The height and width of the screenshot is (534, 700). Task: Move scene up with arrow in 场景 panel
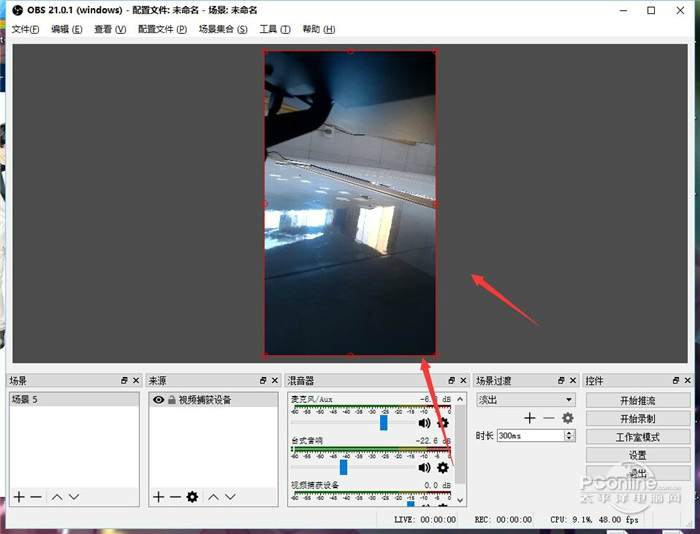coord(57,496)
